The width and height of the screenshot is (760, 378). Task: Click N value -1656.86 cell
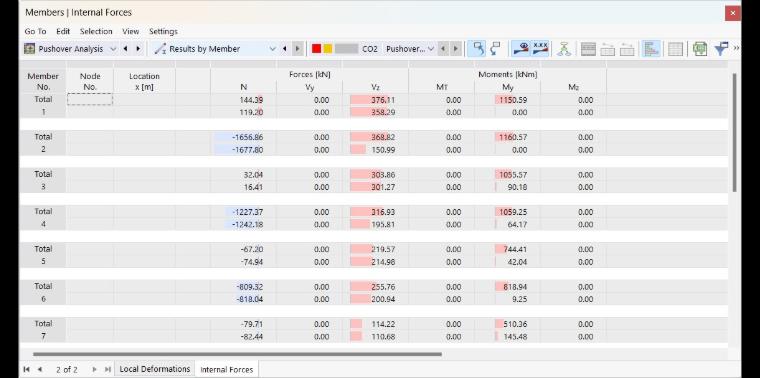pos(244,137)
